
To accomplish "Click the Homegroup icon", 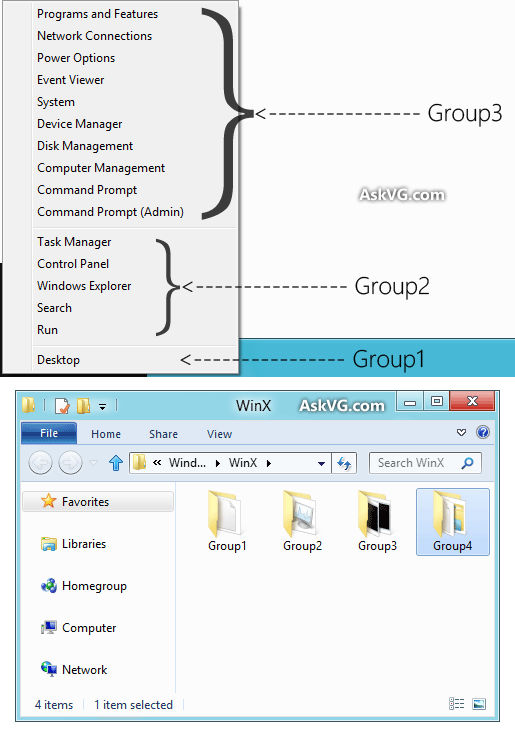I will tap(49, 586).
